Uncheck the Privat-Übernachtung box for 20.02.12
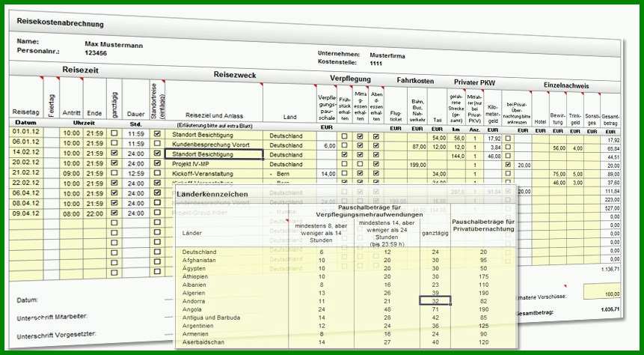644x355 pixels. [x=508, y=165]
